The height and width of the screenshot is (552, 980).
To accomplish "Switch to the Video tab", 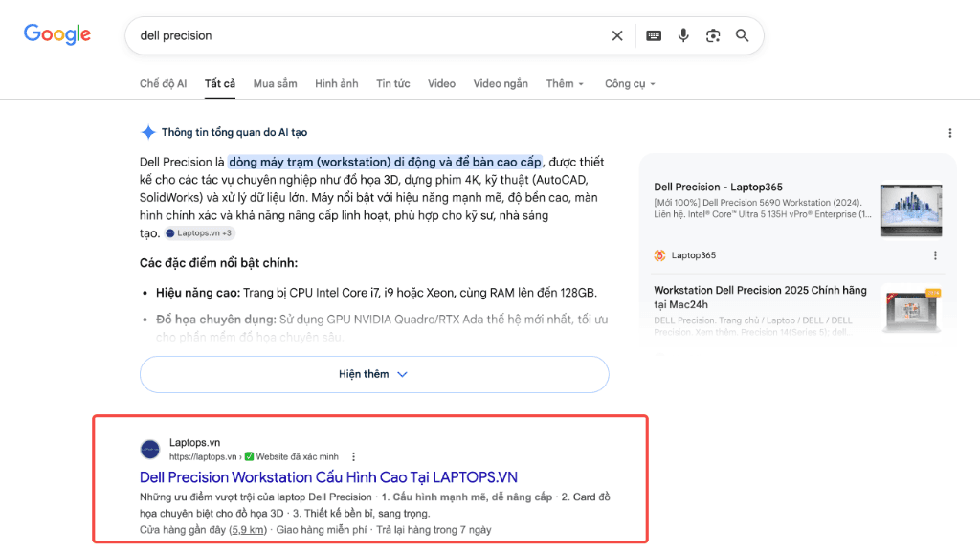I will tap(441, 83).
